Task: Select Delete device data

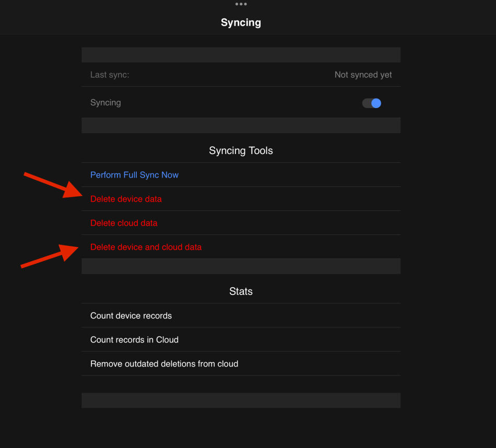Action: (x=126, y=199)
